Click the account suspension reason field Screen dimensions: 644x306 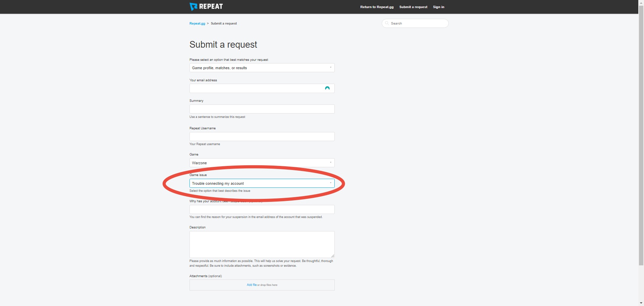coord(262,210)
